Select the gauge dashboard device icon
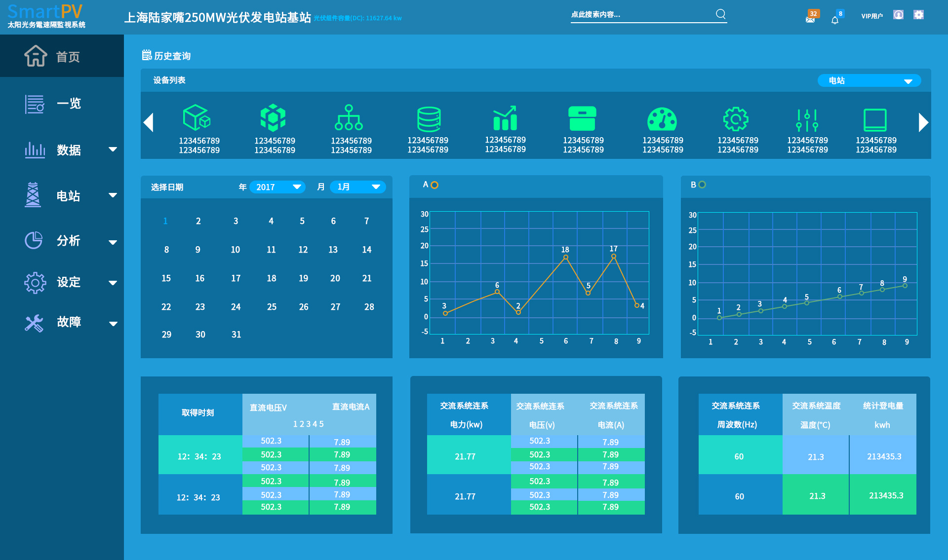This screenshot has width=948, height=560. (662, 119)
